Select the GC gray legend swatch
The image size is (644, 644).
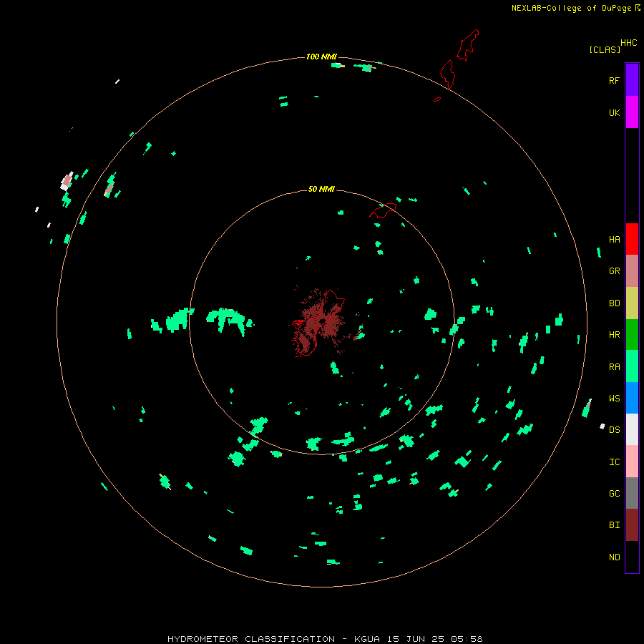tap(632, 493)
